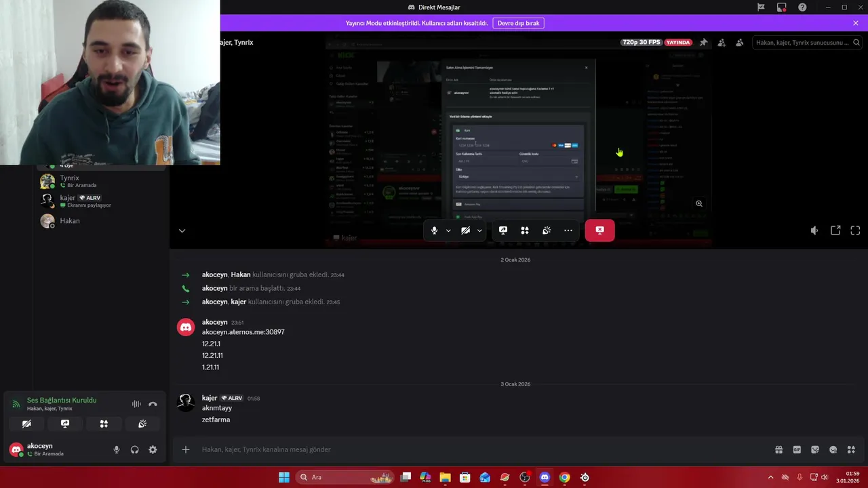Dismiss the purple streamer mode banner
Screen dimensions: 868x488
coord(856,23)
